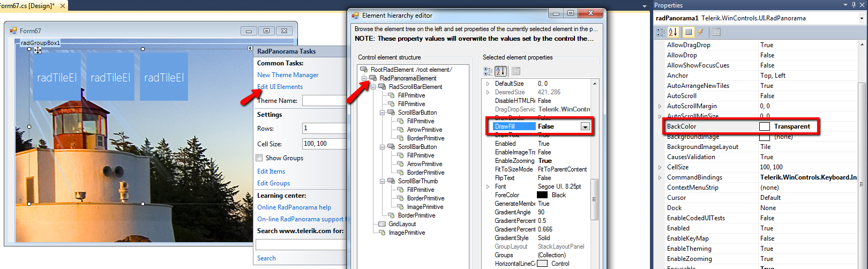Toggle the Show Groups checkbox
868x269 pixels.
pos(259,158)
